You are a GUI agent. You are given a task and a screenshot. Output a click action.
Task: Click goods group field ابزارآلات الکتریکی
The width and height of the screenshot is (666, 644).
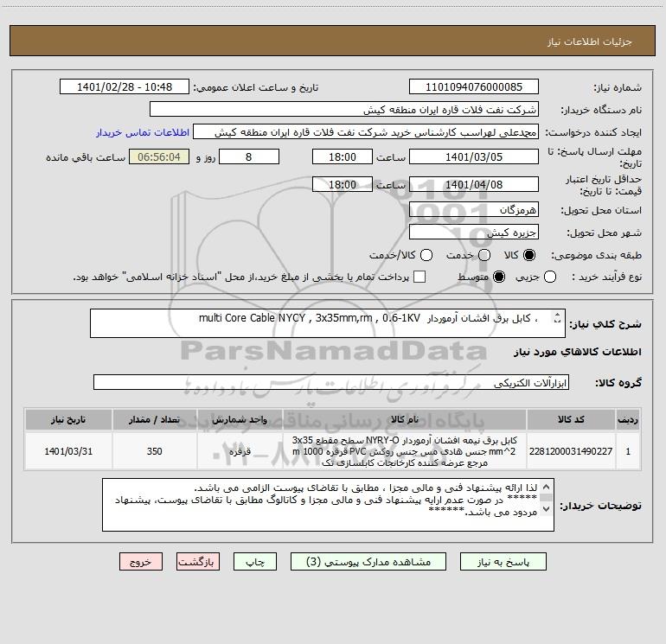(331, 382)
